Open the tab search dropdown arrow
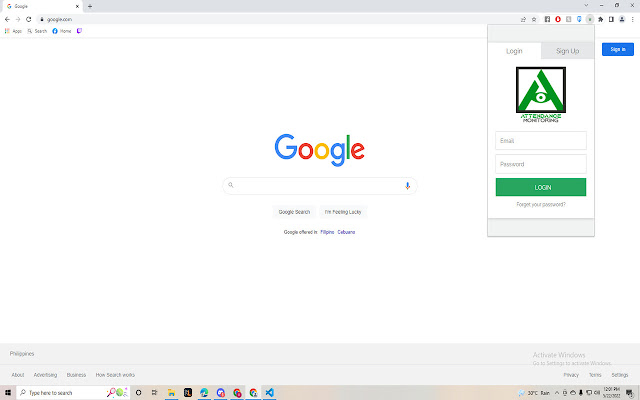 (x=586, y=5)
